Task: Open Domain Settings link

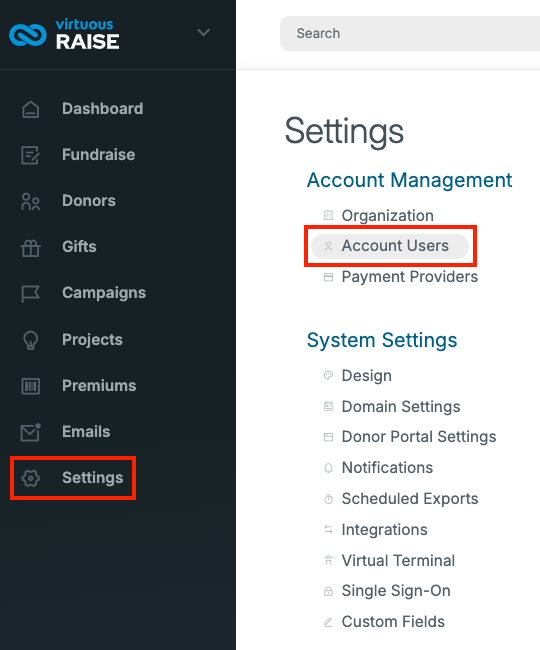Action: (401, 407)
